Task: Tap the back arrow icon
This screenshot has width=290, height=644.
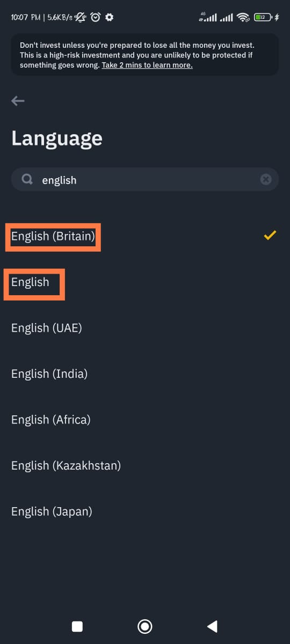Action: click(18, 101)
